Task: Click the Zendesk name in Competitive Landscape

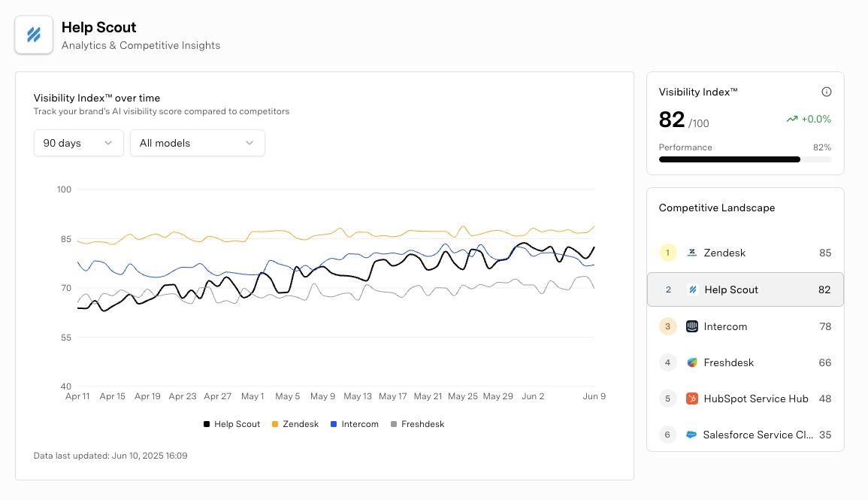Action: point(724,253)
